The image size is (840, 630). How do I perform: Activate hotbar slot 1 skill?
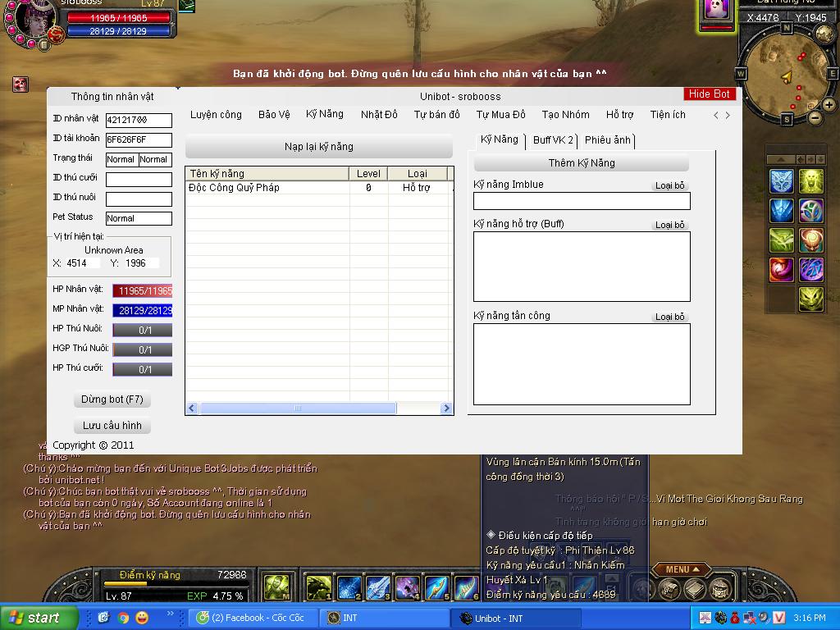pos(318,587)
